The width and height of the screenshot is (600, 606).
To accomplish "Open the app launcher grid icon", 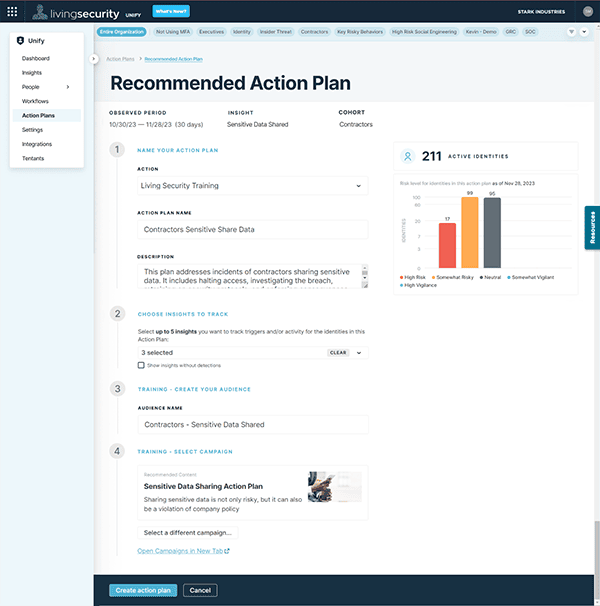I will [12, 12].
